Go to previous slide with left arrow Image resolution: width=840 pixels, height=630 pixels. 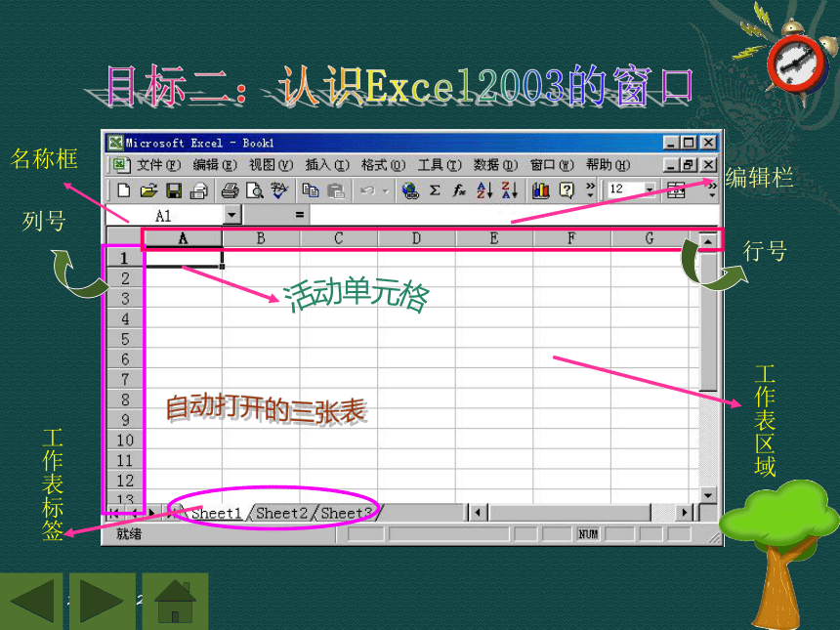[31, 601]
